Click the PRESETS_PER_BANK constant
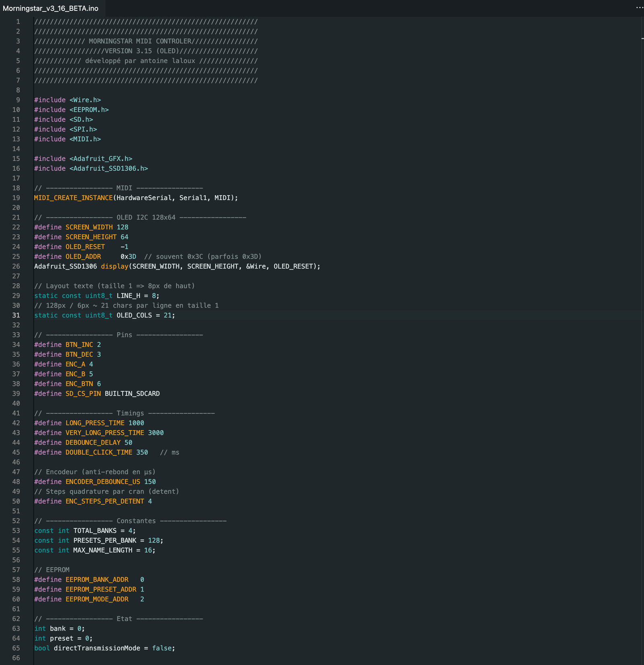The height and width of the screenshot is (665, 644). click(x=105, y=541)
